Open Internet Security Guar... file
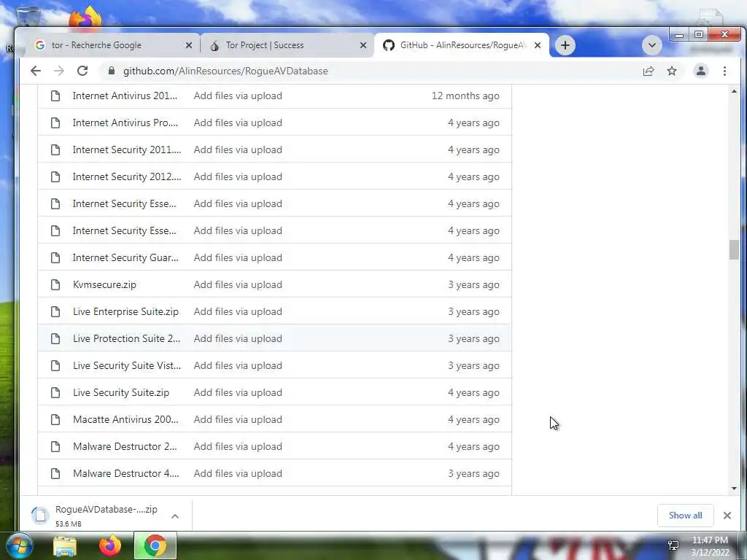The width and height of the screenshot is (747, 560). (x=125, y=257)
